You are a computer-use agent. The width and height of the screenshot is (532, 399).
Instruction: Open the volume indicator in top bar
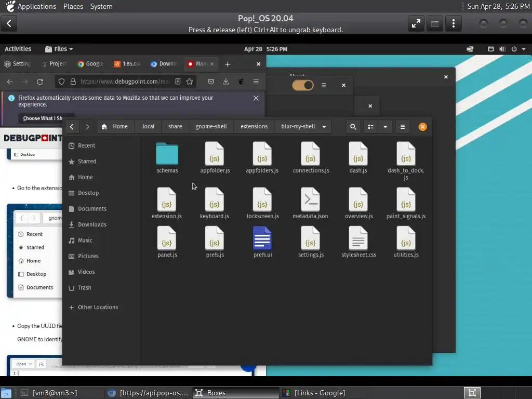point(502,49)
